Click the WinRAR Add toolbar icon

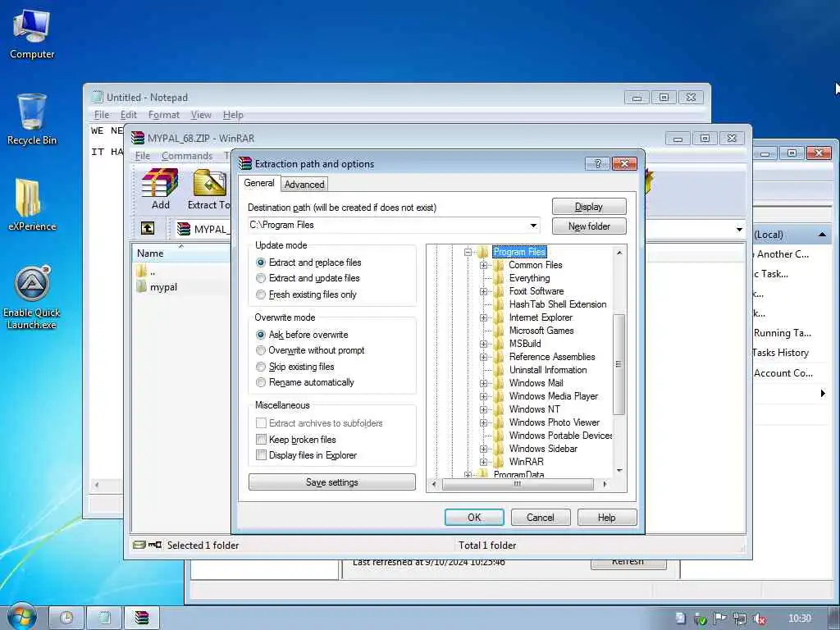[160, 189]
